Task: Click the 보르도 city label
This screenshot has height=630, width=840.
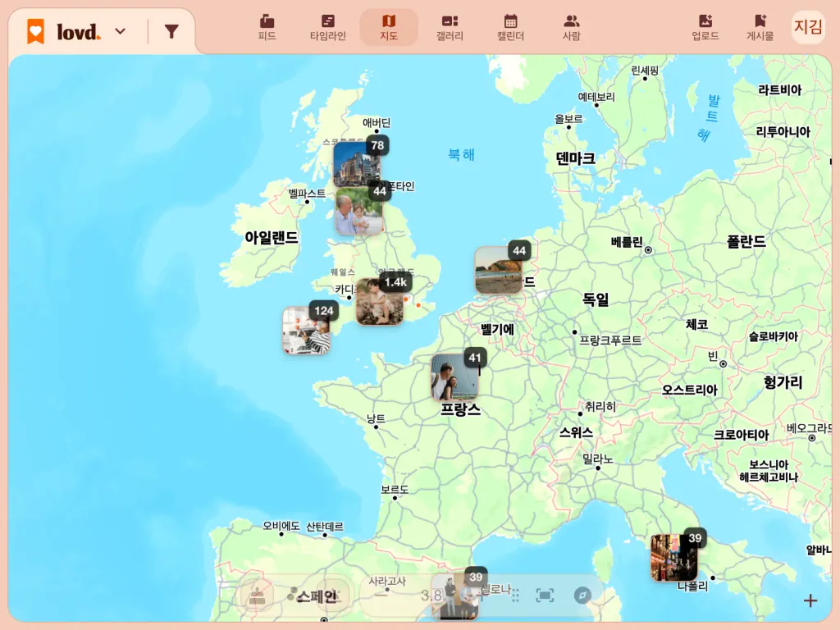Action: tap(395, 489)
